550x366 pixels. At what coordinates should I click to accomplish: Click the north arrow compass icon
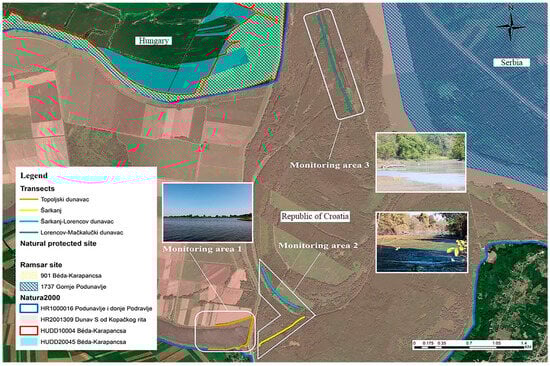pos(511,27)
